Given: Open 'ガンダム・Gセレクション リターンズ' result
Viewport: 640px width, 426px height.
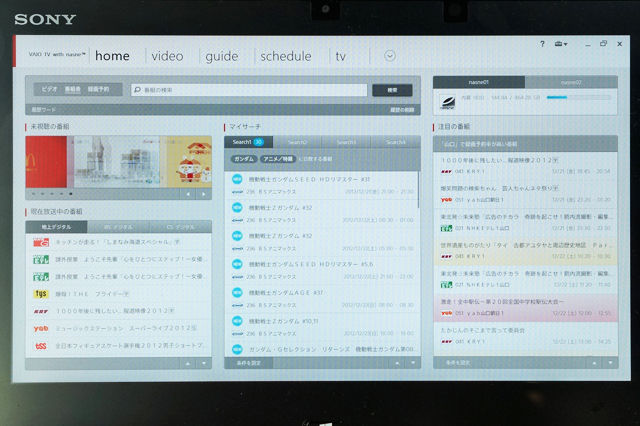Looking at the screenshot, I should (321, 349).
